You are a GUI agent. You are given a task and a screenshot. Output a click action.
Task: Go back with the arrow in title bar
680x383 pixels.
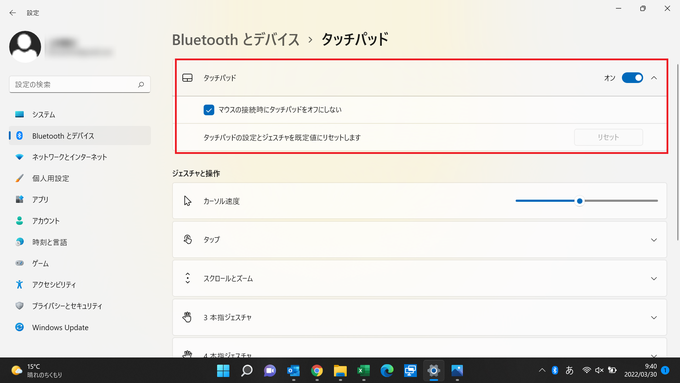click(x=12, y=13)
